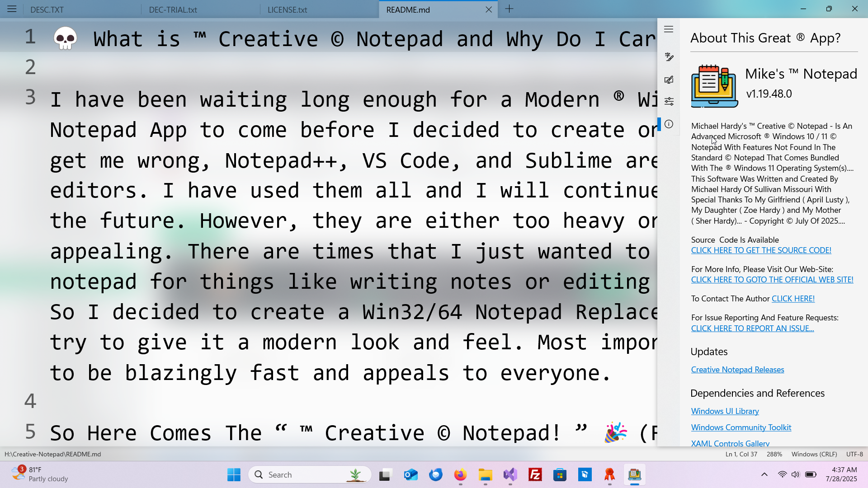The image size is (868, 488).
Task: Click the 288% zoom level indicator
Action: (x=774, y=454)
